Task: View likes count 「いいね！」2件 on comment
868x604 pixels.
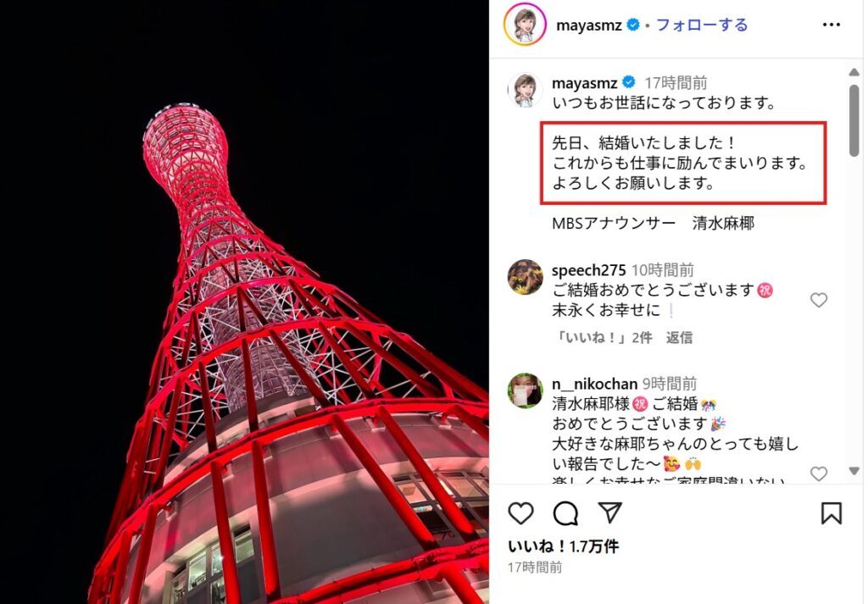Action: point(603,337)
